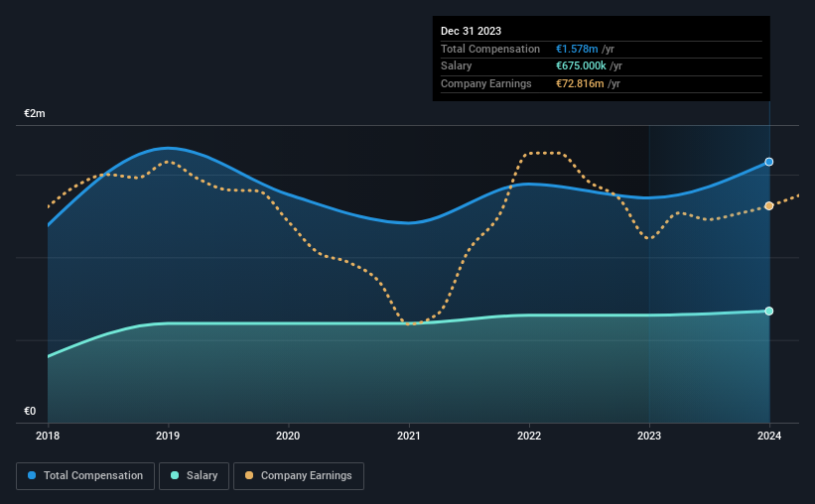Click the €675.000k salary value
The height and width of the screenshot is (504, 815).
pos(581,66)
